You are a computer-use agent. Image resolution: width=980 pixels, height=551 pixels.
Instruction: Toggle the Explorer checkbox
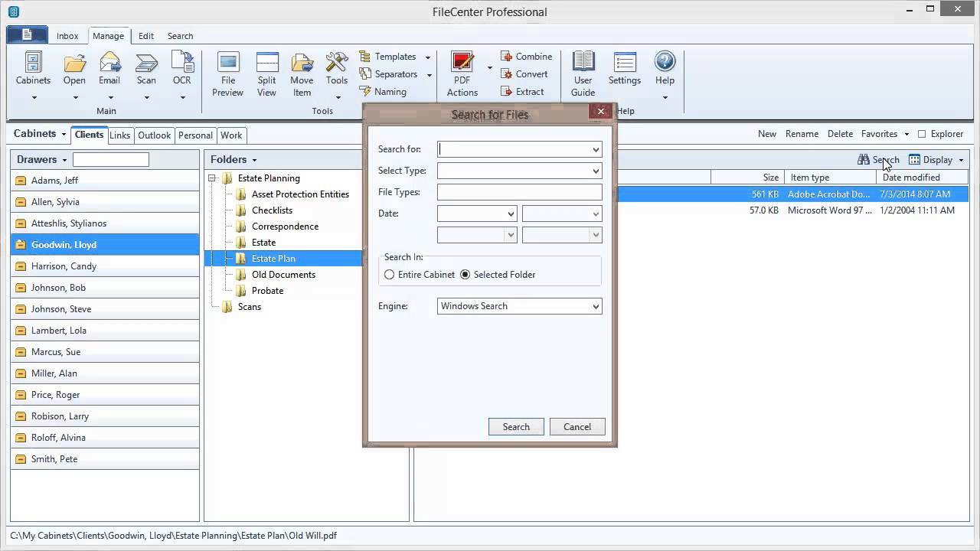(922, 134)
